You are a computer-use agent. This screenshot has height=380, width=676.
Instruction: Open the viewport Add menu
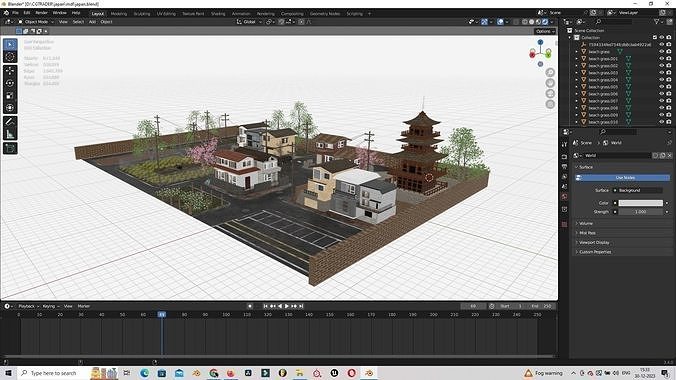[92, 22]
